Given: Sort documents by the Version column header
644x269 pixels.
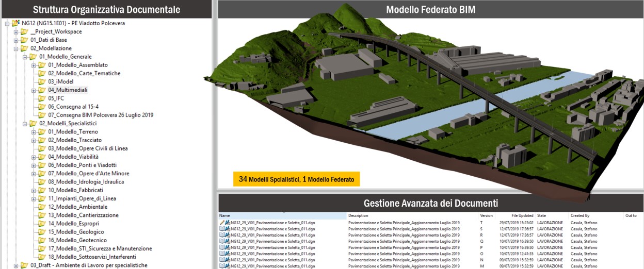Looking at the screenshot, I should coord(486,215).
